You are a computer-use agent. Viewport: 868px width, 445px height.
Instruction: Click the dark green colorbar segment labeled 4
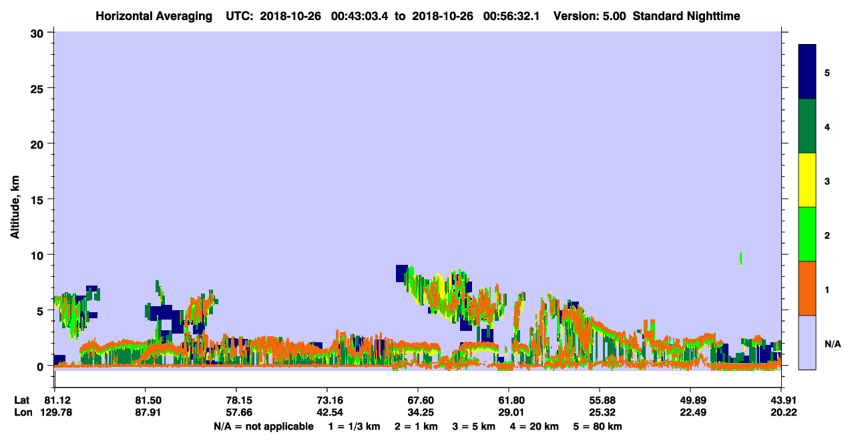[807, 126]
